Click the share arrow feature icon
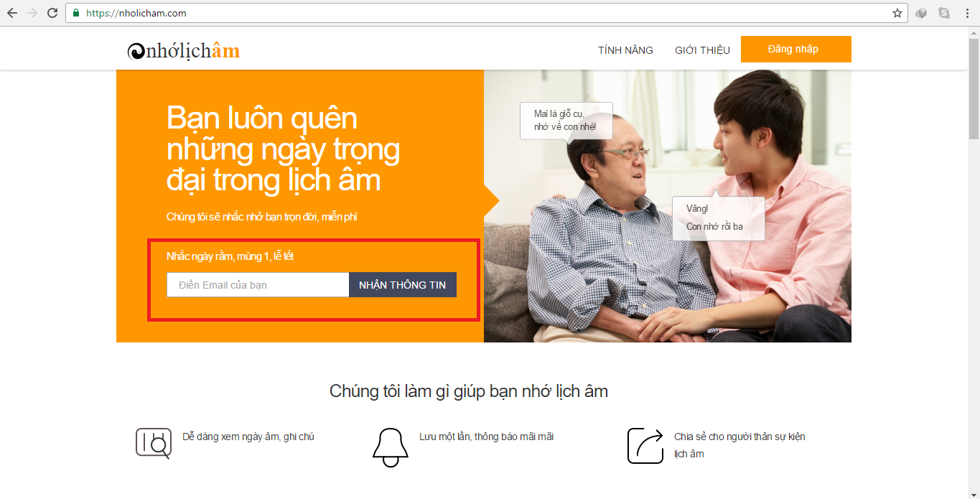The height and width of the screenshot is (499, 980). (x=645, y=446)
